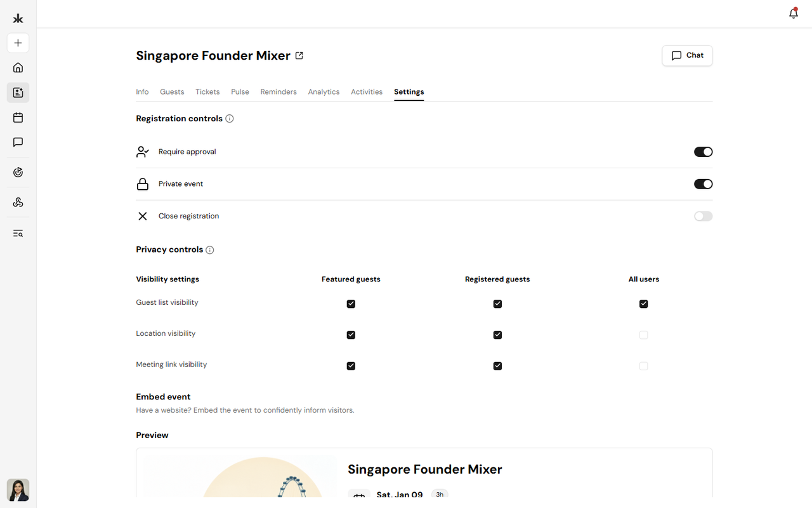Click the embed preview event image
The height and width of the screenshot is (508, 812).
click(240, 476)
